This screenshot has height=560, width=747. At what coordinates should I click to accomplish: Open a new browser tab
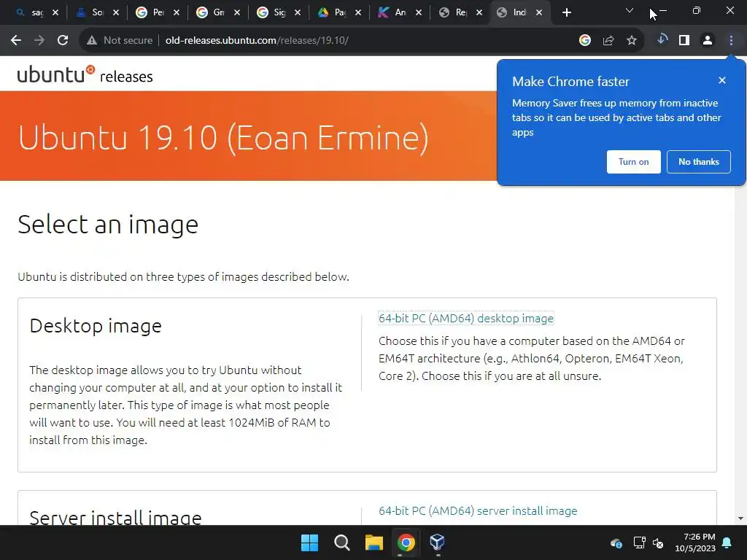tap(566, 13)
